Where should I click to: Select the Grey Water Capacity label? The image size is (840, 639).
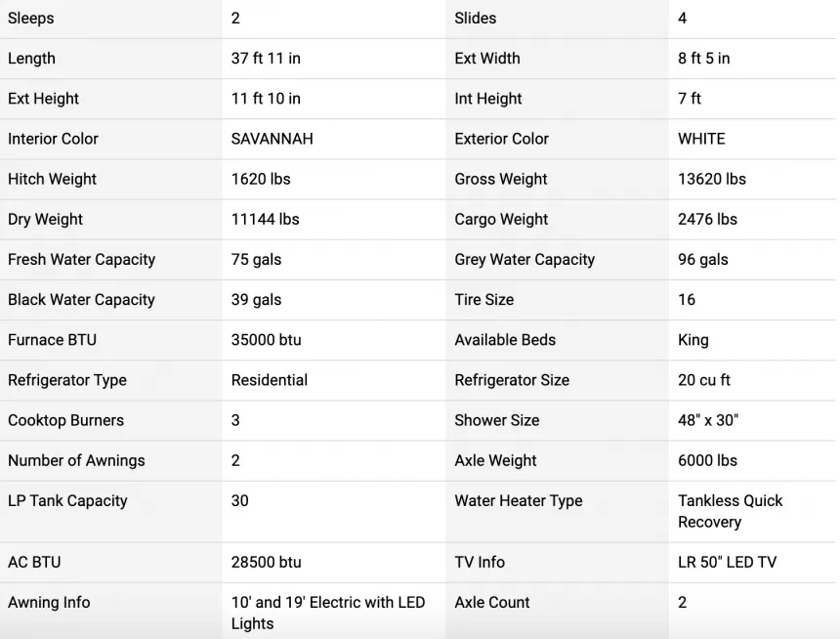tap(525, 260)
